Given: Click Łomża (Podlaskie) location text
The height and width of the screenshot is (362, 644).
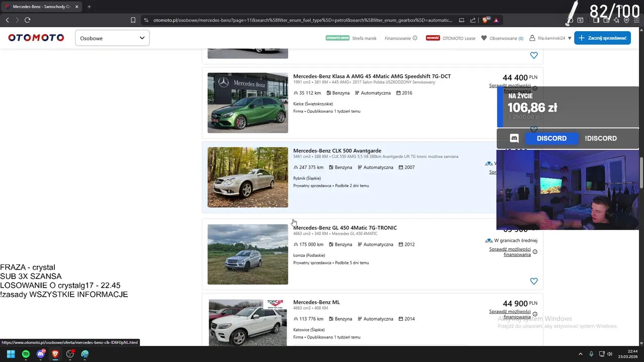Looking at the screenshot, I should pos(309,255).
